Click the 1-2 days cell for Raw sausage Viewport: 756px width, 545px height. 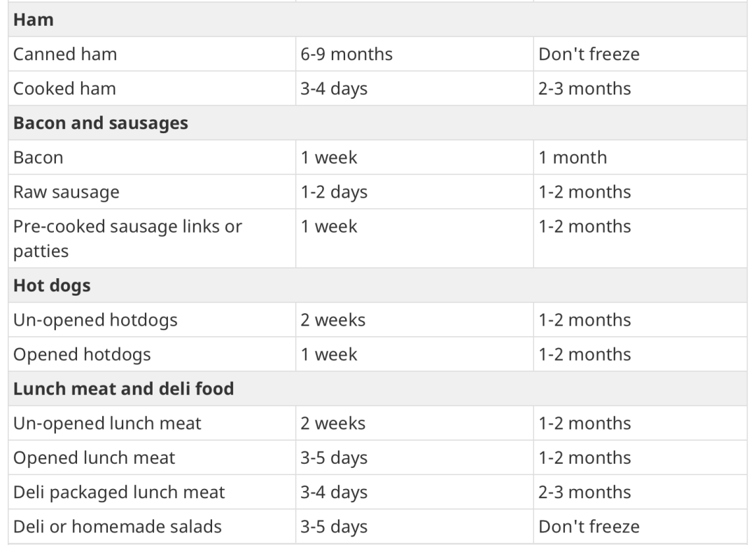(x=334, y=191)
